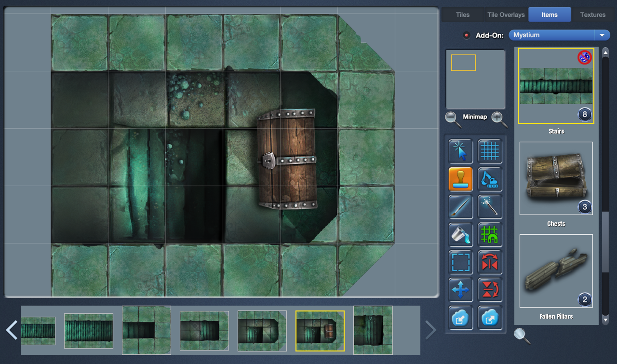Toggle the red Add-On indicator light
The image size is (617, 364).
[x=466, y=35]
